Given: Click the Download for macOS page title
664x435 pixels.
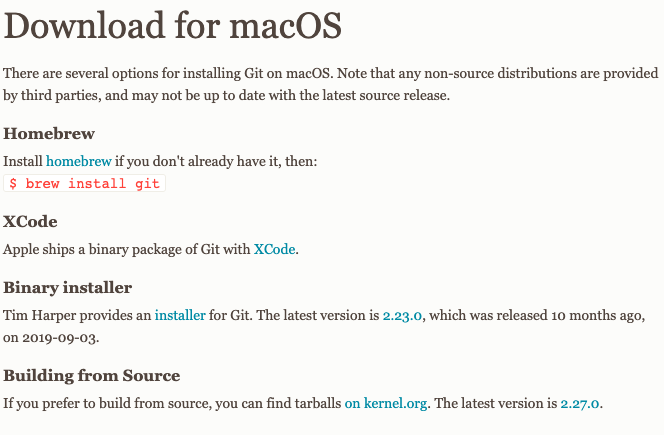Looking at the screenshot, I should 172,26.
